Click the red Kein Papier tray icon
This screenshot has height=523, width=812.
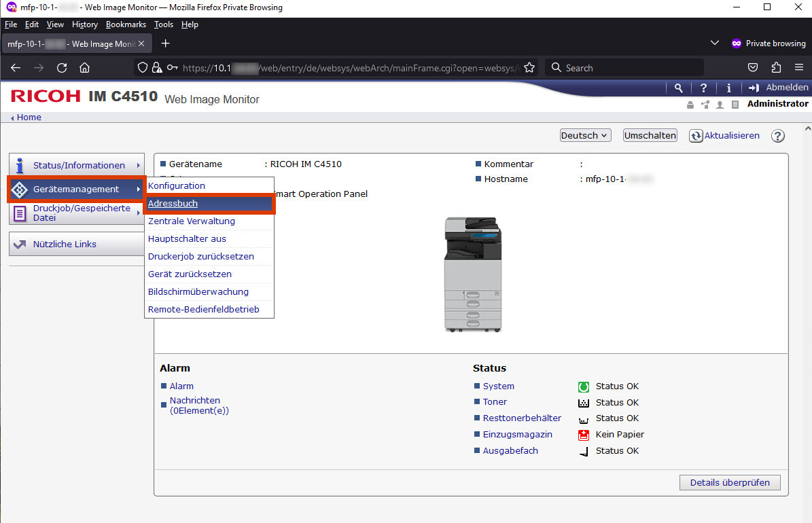tap(584, 435)
